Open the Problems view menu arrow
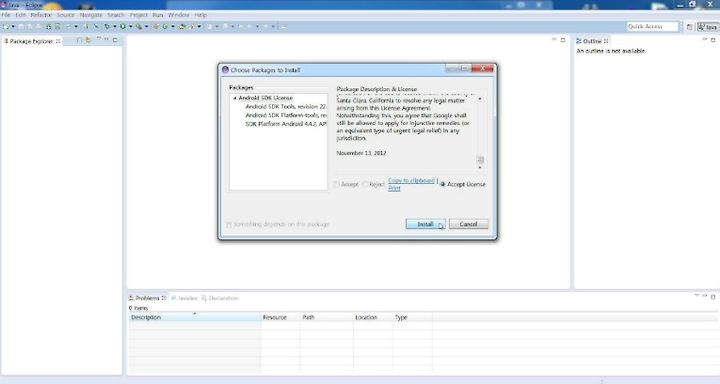The width and height of the screenshot is (720, 384). pyautogui.click(x=697, y=296)
